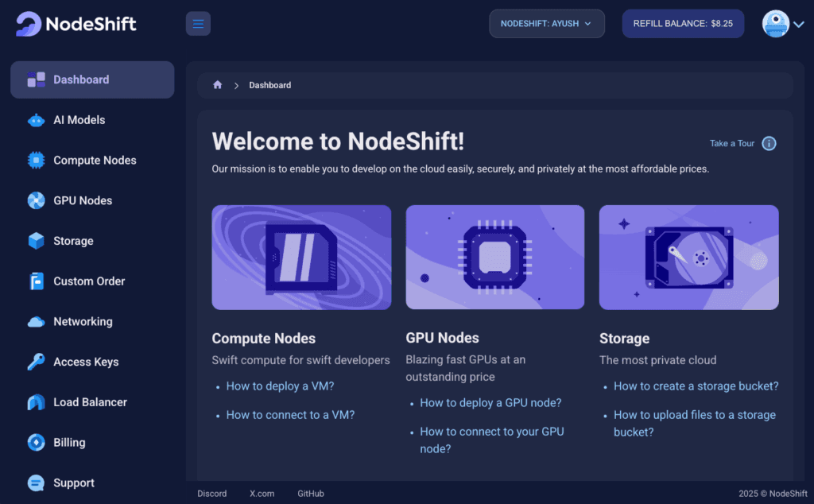Click the GPU Nodes fan icon
This screenshot has width=814, height=504.
pos(36,200)
